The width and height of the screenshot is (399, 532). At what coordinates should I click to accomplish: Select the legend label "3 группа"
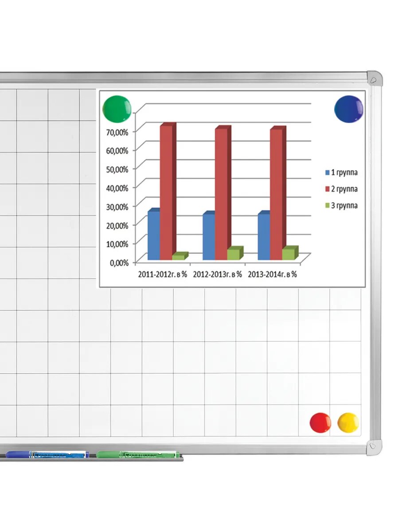(344, 205)
